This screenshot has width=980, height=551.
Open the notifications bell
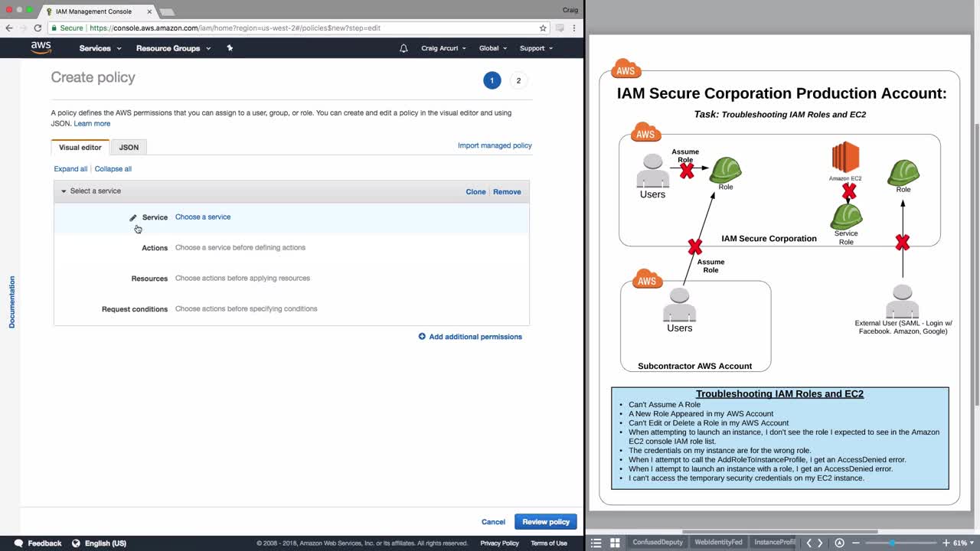(403, 48)
